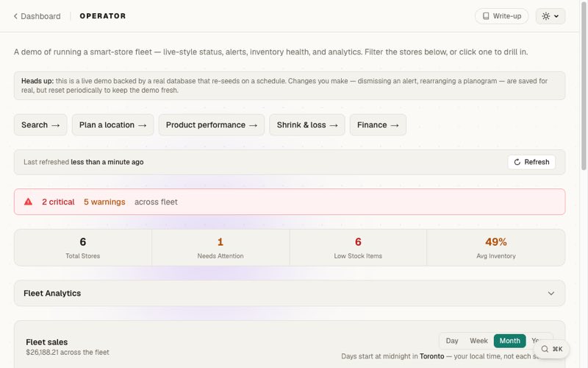Image resolution: width=588 pixels, height=368 pixels.
Task: Click the arrow on Search shortcut
Action: tap(56, 125)
